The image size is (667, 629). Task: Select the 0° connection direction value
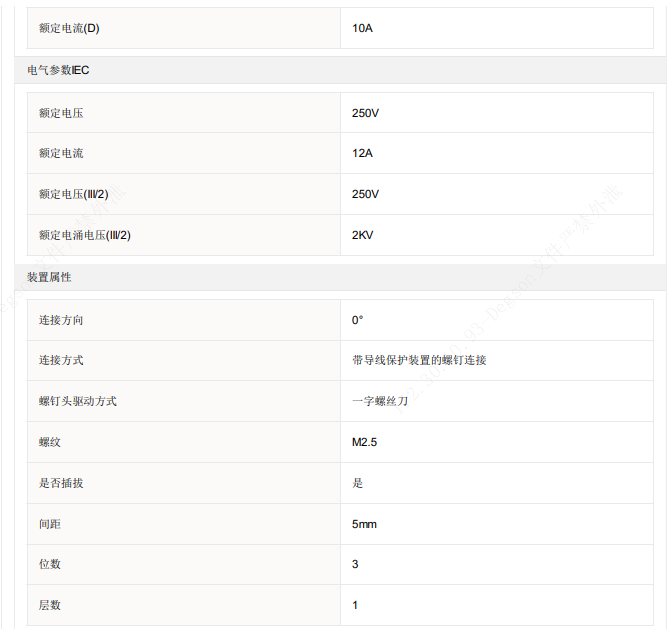357,320
